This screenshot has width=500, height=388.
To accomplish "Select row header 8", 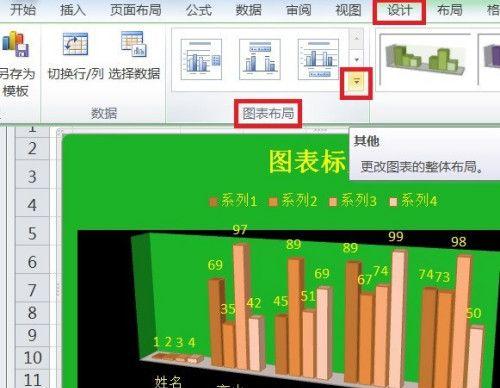I will 32,312.
